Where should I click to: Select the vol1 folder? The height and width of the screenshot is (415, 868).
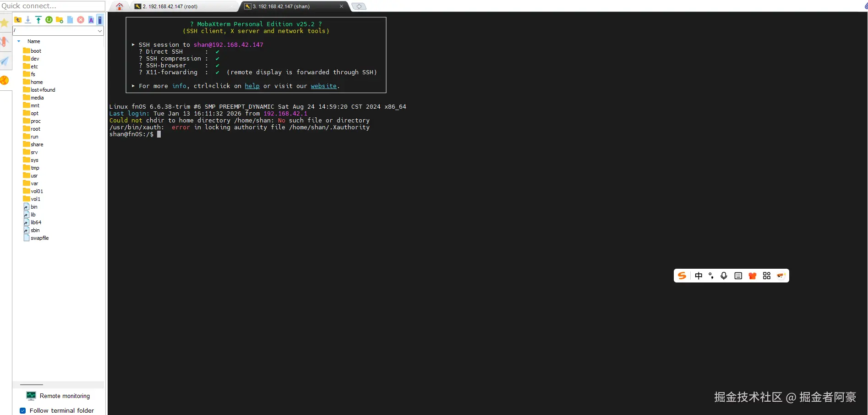(32, 199)
